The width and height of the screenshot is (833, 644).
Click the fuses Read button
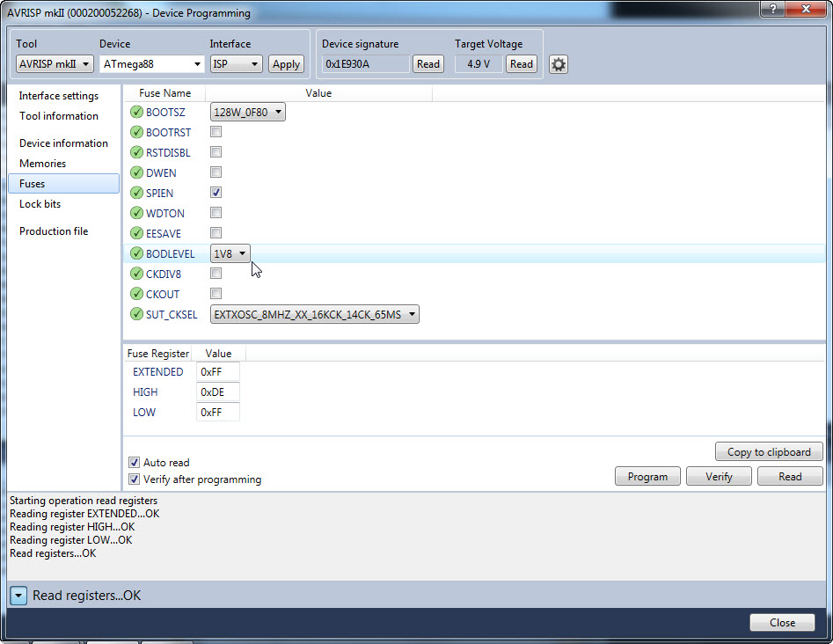(x=790, y=476)
